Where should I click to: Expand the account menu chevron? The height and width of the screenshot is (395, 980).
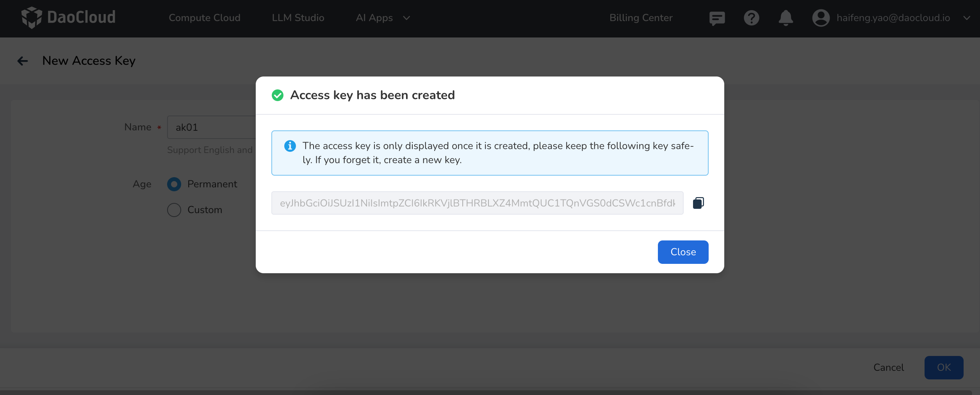point(967,18)
